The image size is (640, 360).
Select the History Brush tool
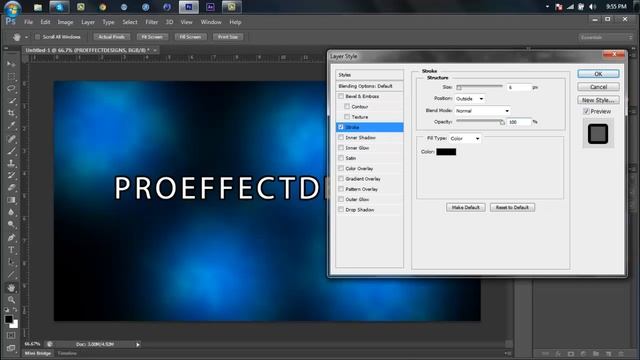[11, 176]
